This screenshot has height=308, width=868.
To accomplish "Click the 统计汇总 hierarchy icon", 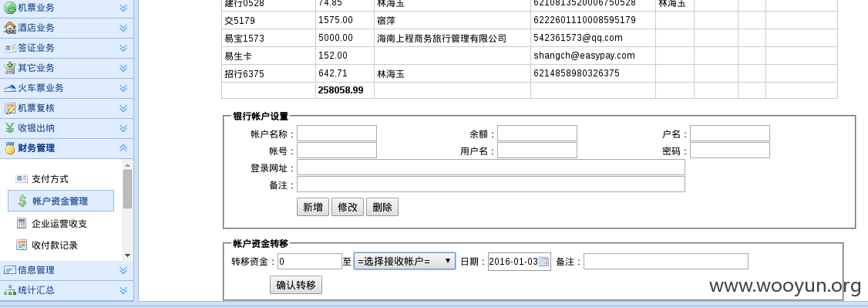I will click(10, 289).
